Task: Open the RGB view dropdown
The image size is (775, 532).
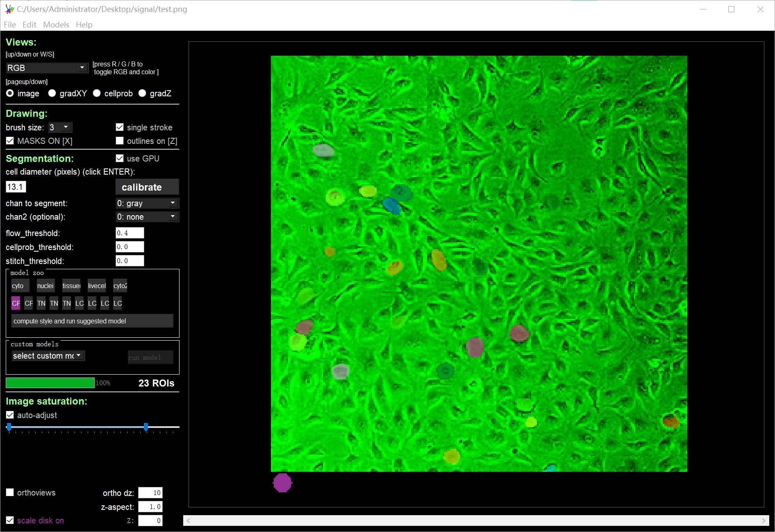Action: pos(47,68)
